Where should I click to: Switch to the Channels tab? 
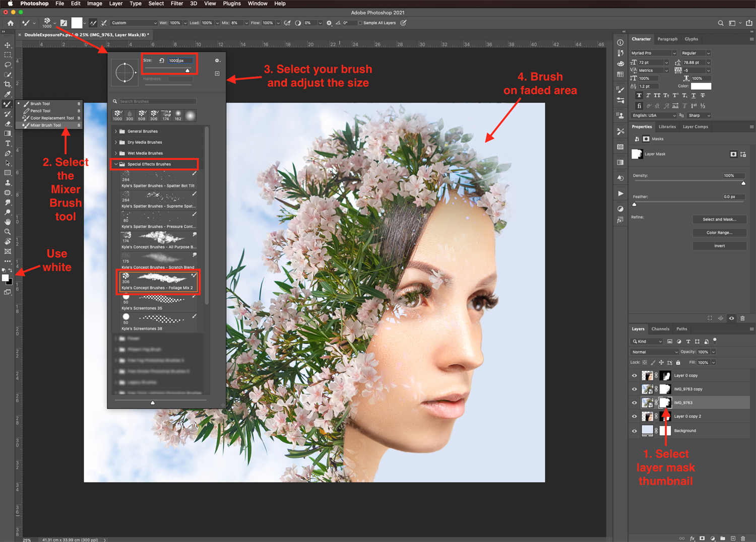pos(660,329)
